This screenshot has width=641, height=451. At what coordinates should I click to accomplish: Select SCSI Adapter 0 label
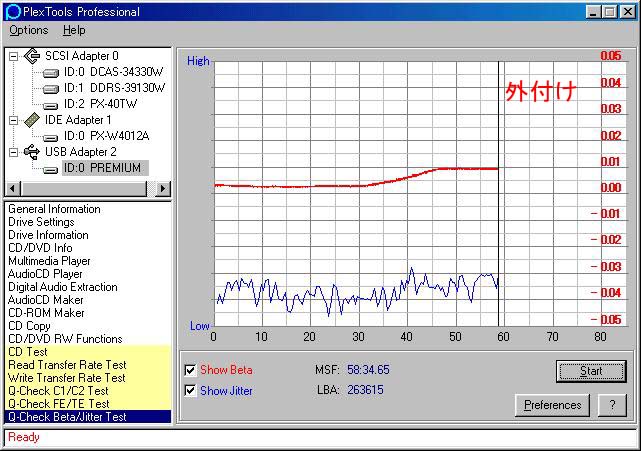[x=82, y=56]
